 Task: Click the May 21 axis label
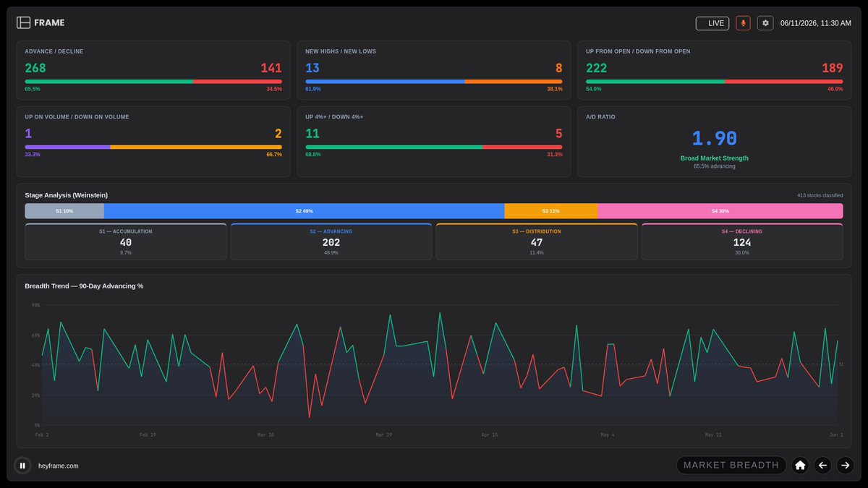point(713,435)
